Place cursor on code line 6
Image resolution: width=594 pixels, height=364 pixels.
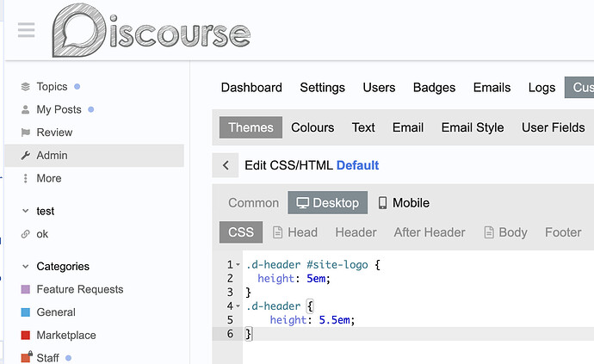pos(418,334)
